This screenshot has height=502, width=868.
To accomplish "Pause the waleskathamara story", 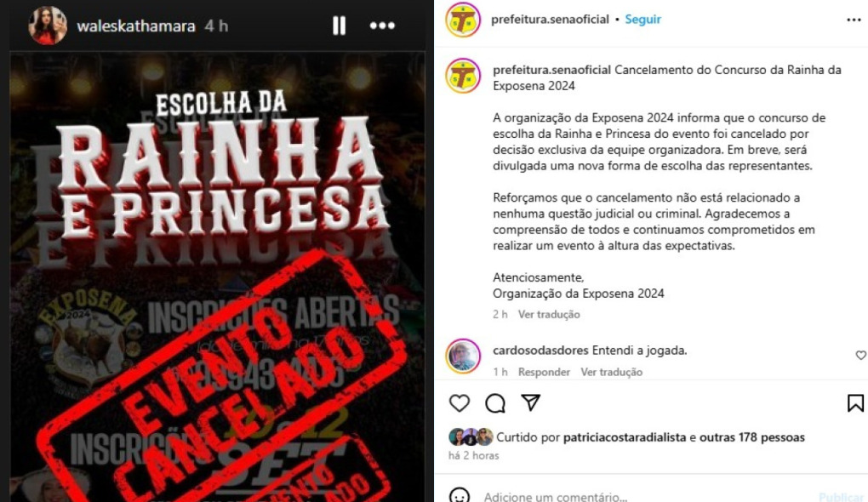I will click(339, 26).
